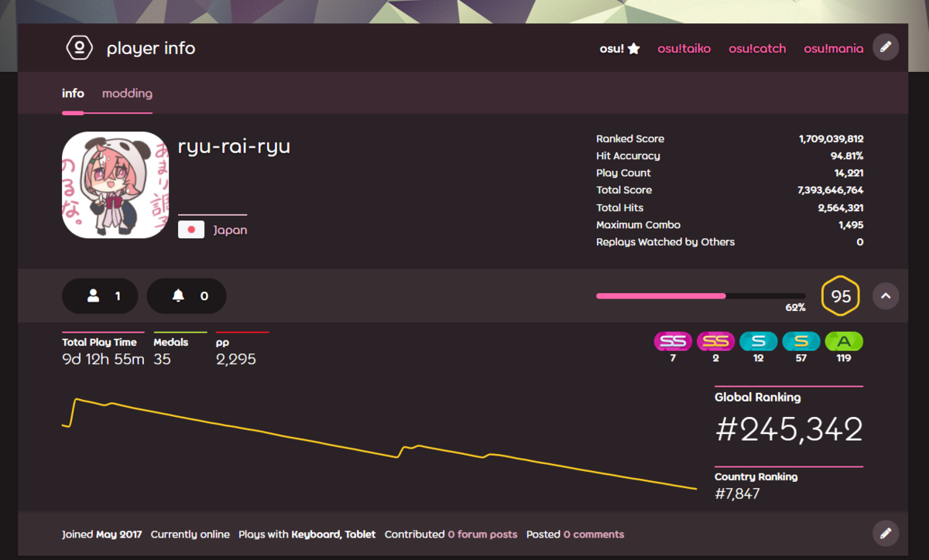Open the info tab
This screenshot has height=560, width=929.
[73, 94]
